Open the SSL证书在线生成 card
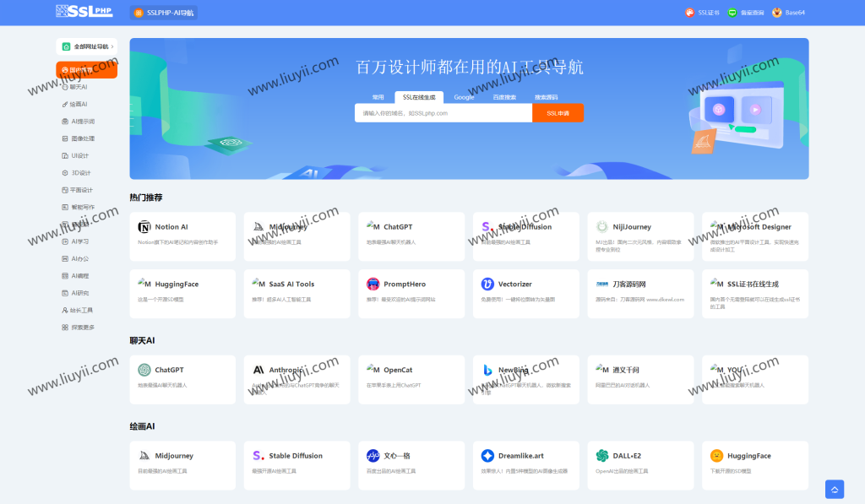 (x=755, y=294)
